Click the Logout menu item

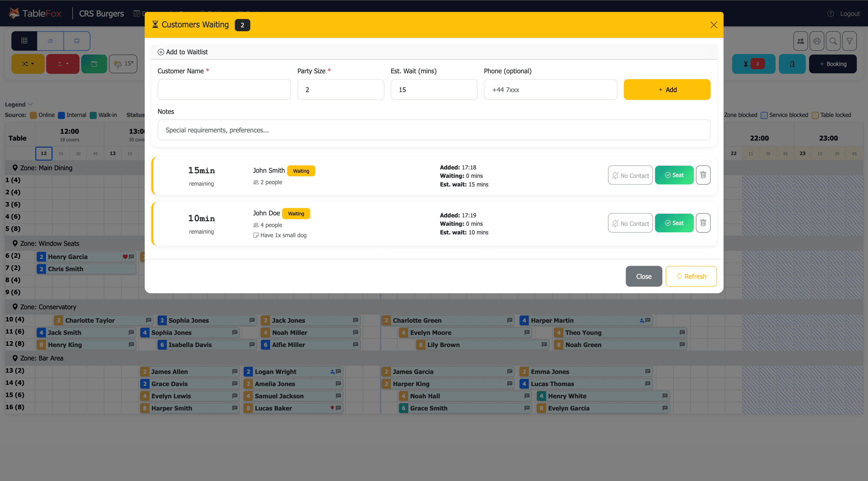(x=849, y=13)
